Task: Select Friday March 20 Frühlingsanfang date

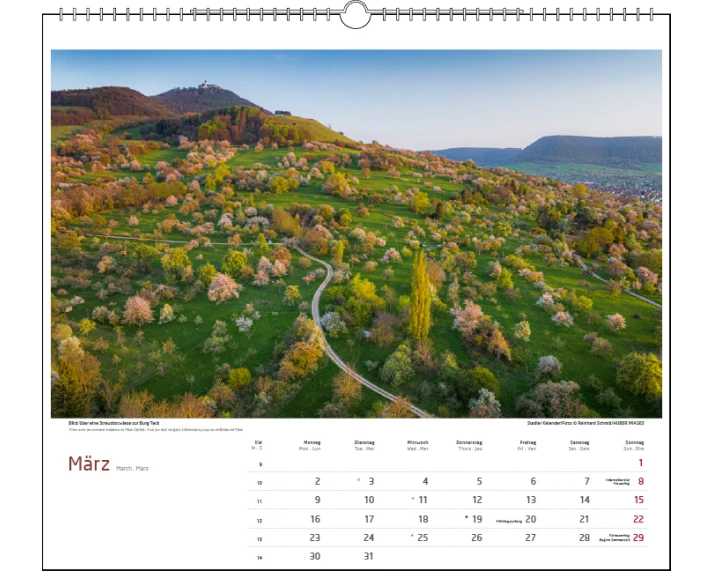Action: (530, 519)
